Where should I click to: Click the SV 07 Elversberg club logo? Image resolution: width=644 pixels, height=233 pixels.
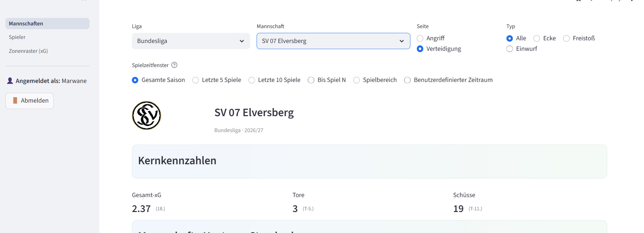146,115
